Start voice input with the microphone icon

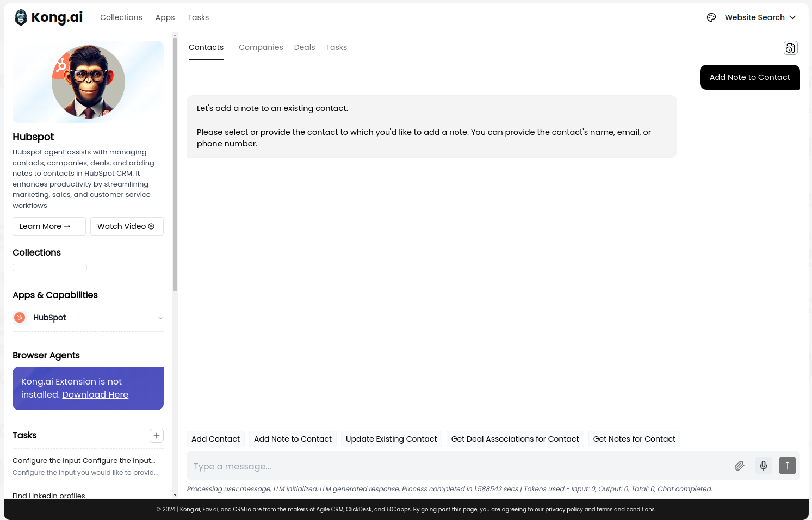pyautogui.click(x=764, y=466)
